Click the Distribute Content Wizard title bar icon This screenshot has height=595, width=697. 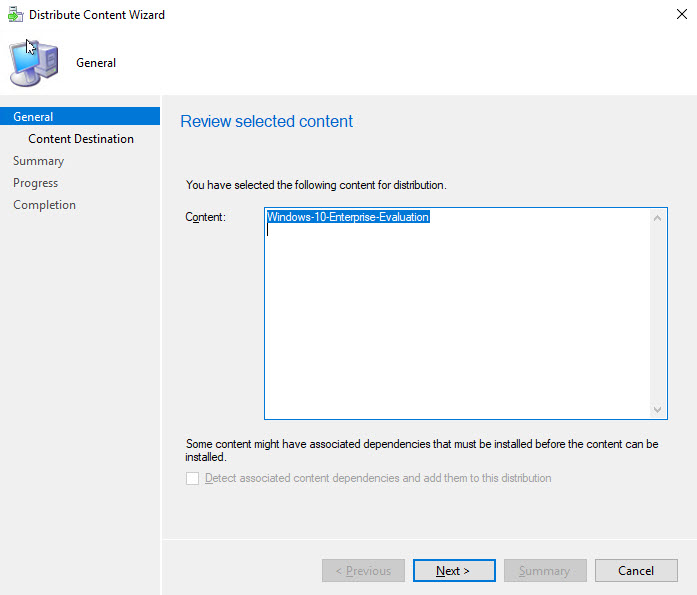click(15, 15)
